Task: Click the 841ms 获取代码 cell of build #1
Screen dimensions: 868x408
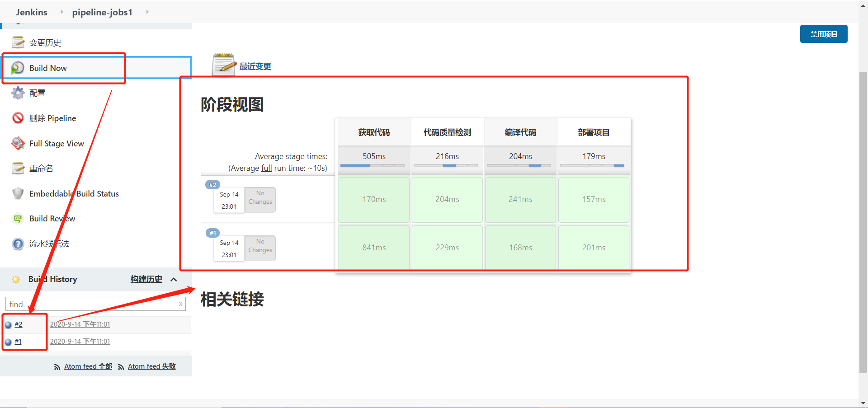Action: click(x=374, y=248)
